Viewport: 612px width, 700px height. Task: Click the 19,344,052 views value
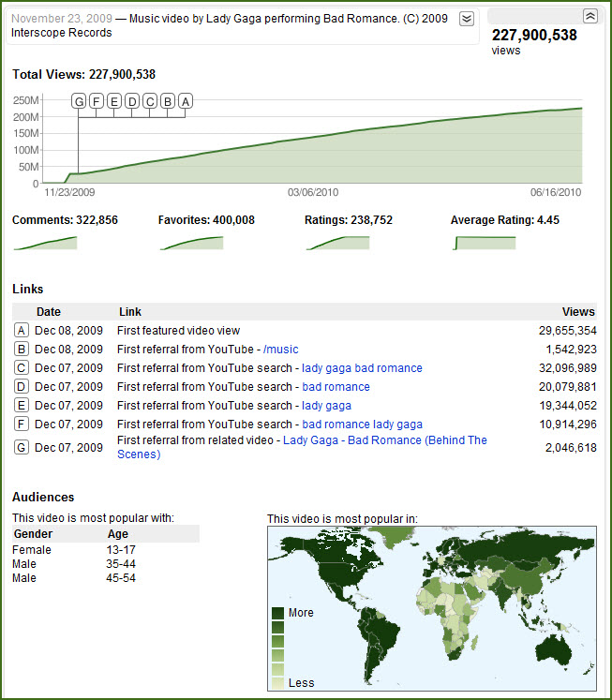pos(567,406)
